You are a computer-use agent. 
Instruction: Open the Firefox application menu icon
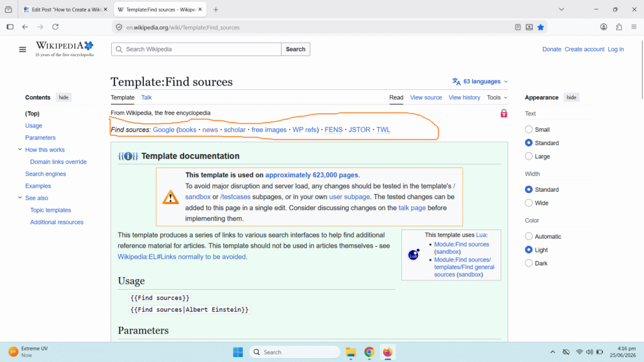click(x=634, y=27)
